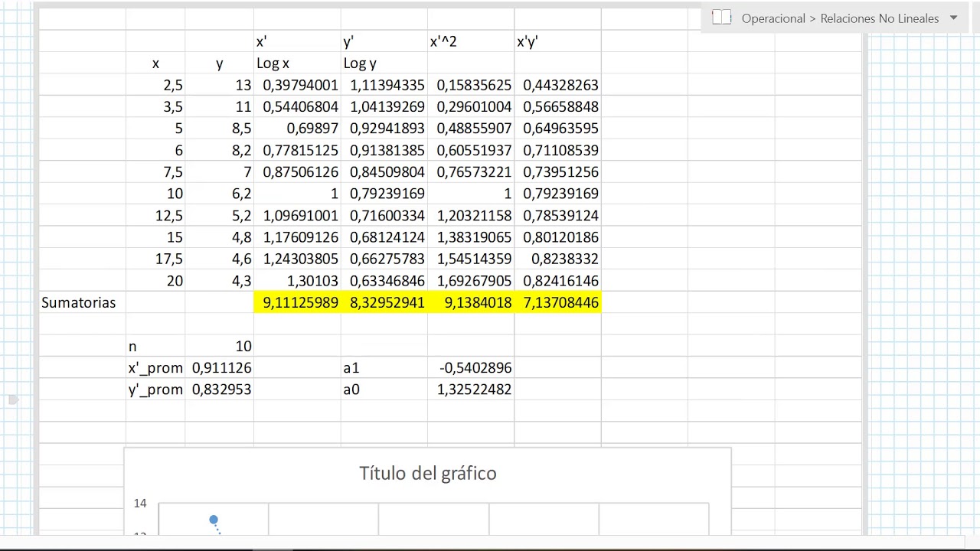
Task: Select the yellow sum cell 8,32952941
Action: click(x=384, y=302)
